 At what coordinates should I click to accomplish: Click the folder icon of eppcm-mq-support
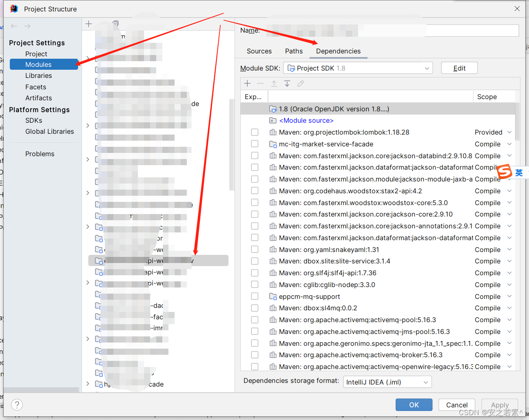pyautogui.click(x=273, y=296)
